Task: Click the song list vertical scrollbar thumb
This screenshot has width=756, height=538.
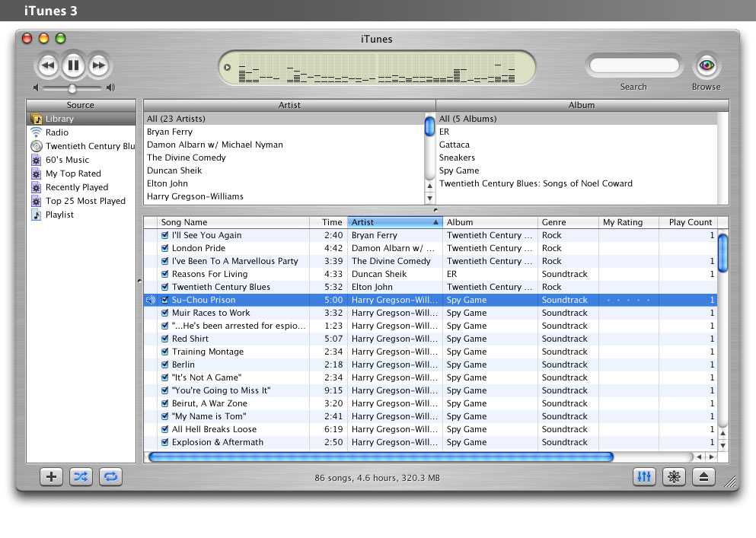Action: (723, 253)
